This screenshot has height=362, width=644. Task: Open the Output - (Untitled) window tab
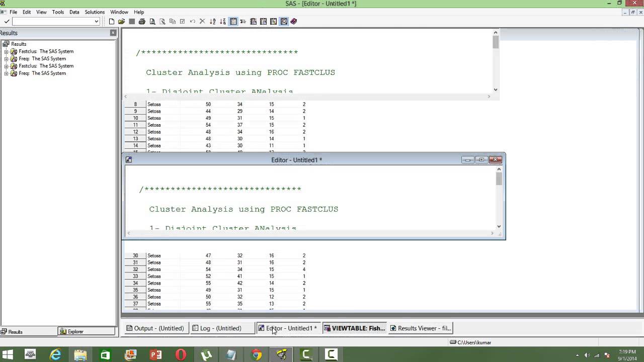click(155, 328)
